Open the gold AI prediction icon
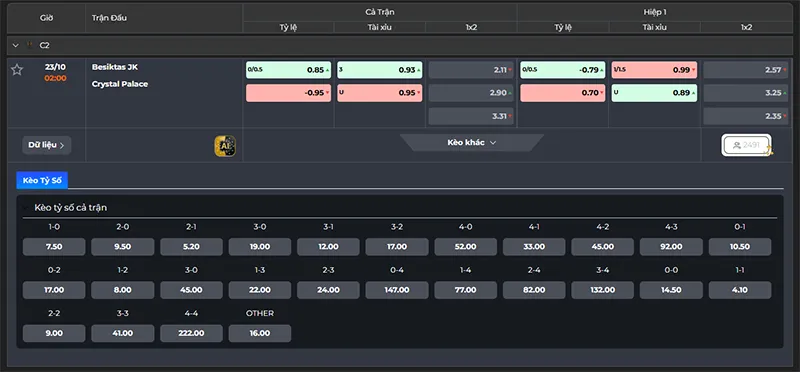This screenshot has width=800, height=372. click(x=225, y=146)
